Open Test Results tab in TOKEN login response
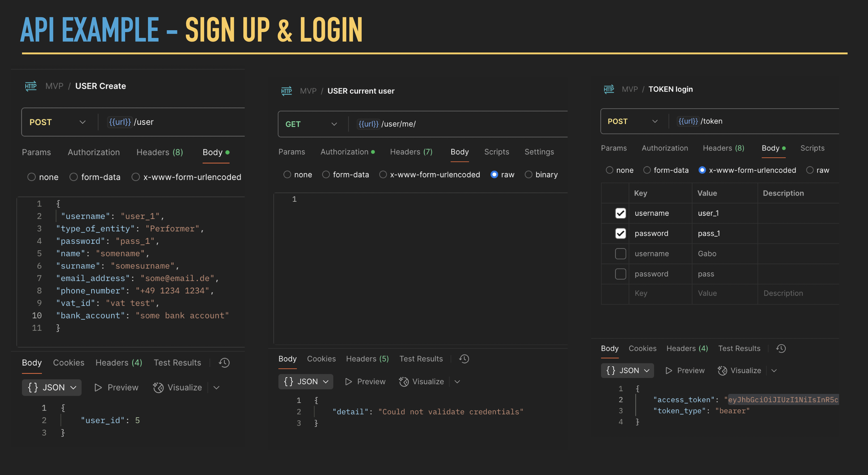Screen dimensions: 868x475 (739, 348)
